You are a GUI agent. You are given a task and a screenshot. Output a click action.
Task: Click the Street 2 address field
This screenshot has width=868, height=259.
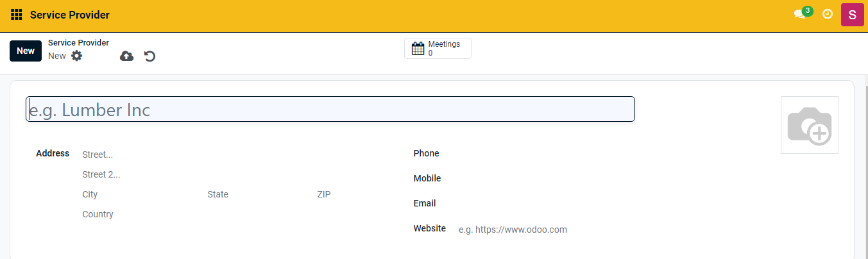click(237, 174)
